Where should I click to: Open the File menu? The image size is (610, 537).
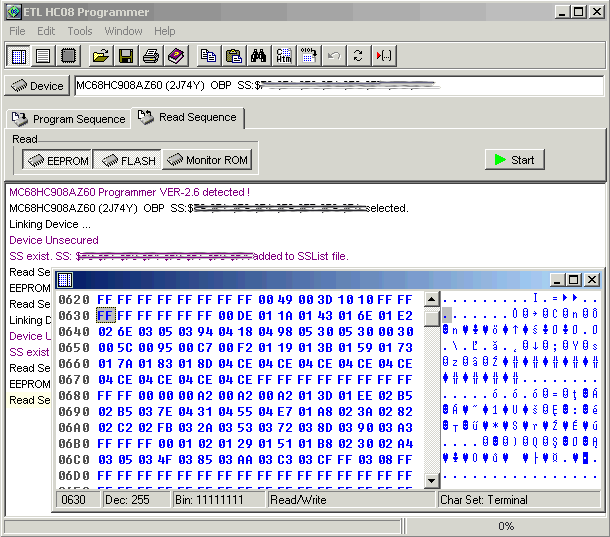(17, 31)
